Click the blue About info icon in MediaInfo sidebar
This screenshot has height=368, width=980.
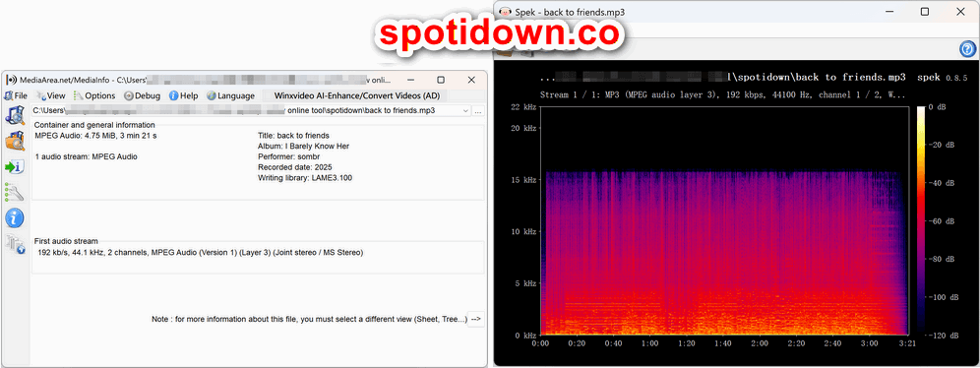[x=15, y=218]
